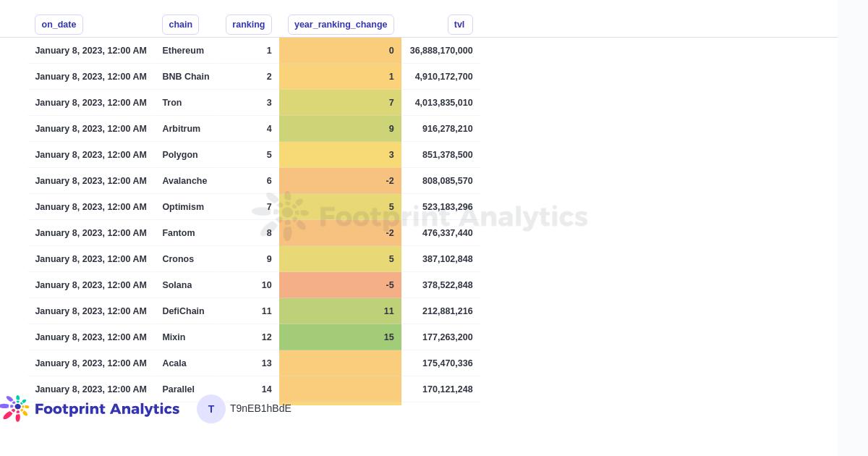The height and width of the screenshot is (456, 868).
Task: Click ranking 13 in the Acala row
Action: coord(267,363)
